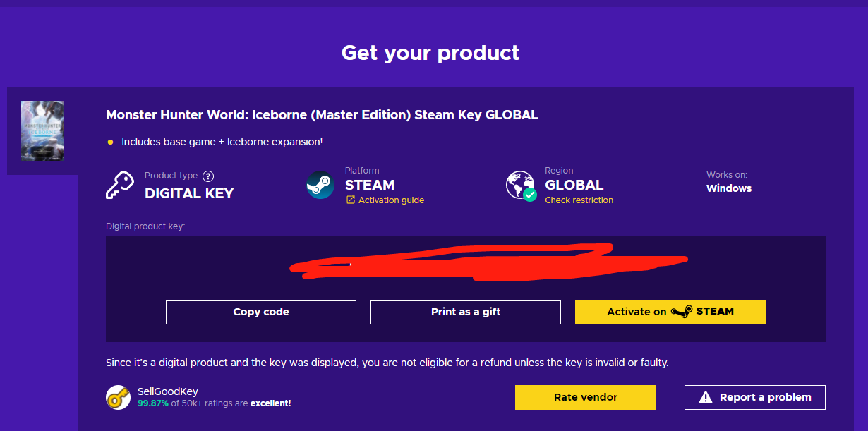Viewport: 868px width, 431px height.
Task: Click the Rate vendor button
Action: [586, 397]
